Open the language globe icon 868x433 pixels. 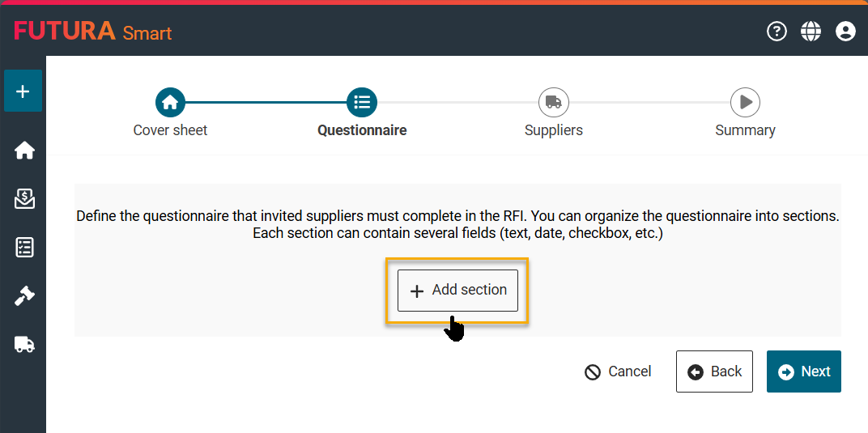[811, 32]
